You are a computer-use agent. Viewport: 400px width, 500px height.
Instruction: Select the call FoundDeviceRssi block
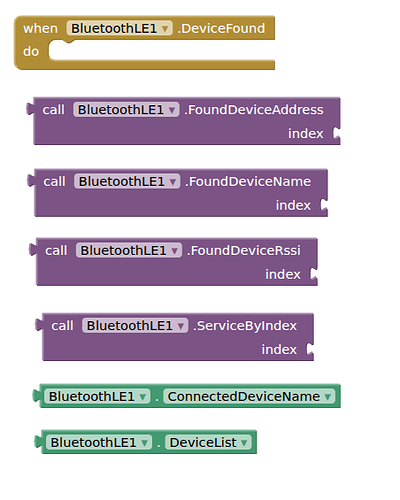tap(56, 251)
